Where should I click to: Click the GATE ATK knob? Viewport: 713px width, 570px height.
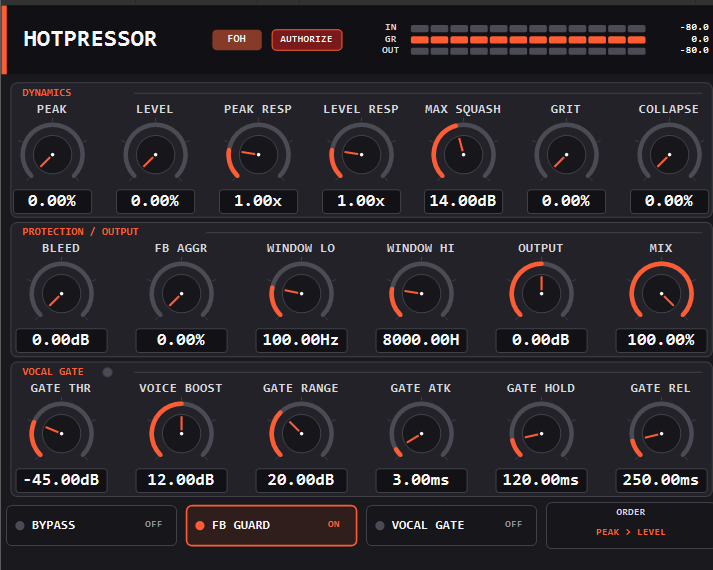point(421,434)
